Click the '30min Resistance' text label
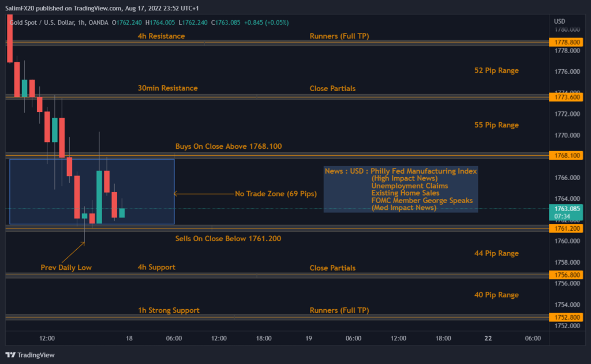591x364 pixels. coord(167,88)
